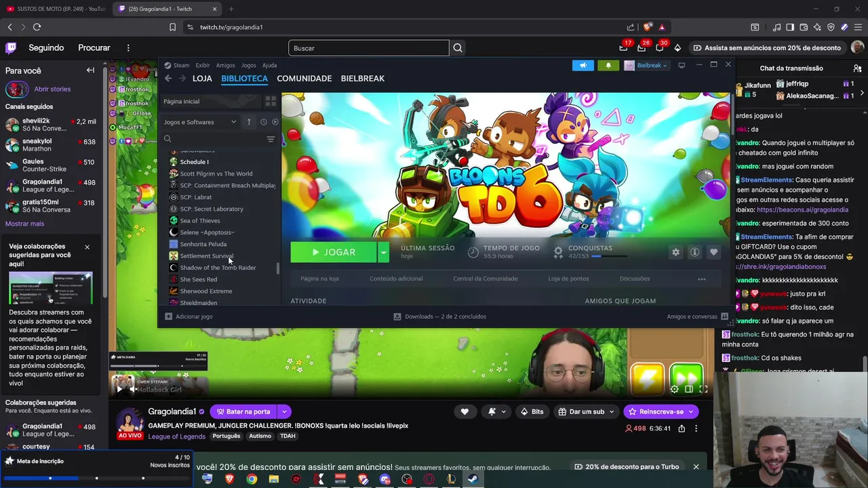
Task: Open File Explorer from the taskbar
Action: coord(274,479)
